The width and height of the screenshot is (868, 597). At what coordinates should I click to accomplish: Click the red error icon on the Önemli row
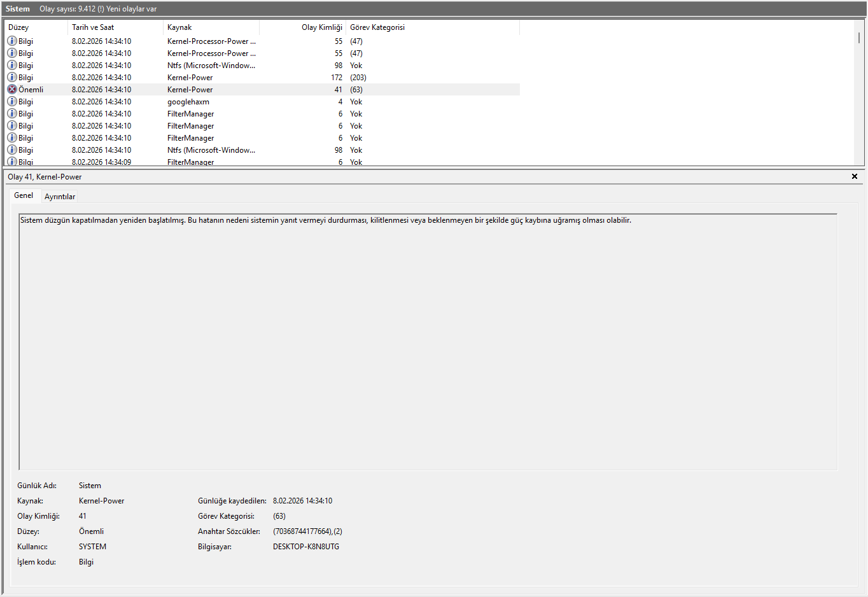tap(11, 90)
